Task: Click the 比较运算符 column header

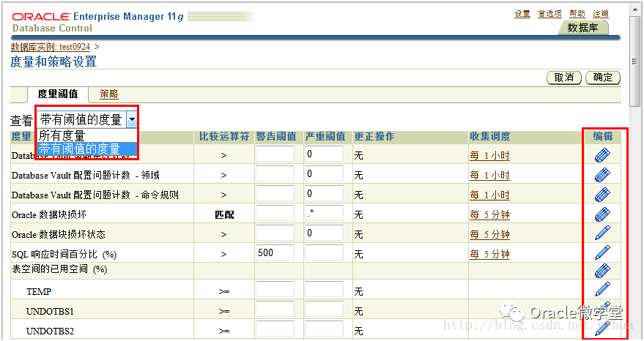Action: tap(224, 136)
